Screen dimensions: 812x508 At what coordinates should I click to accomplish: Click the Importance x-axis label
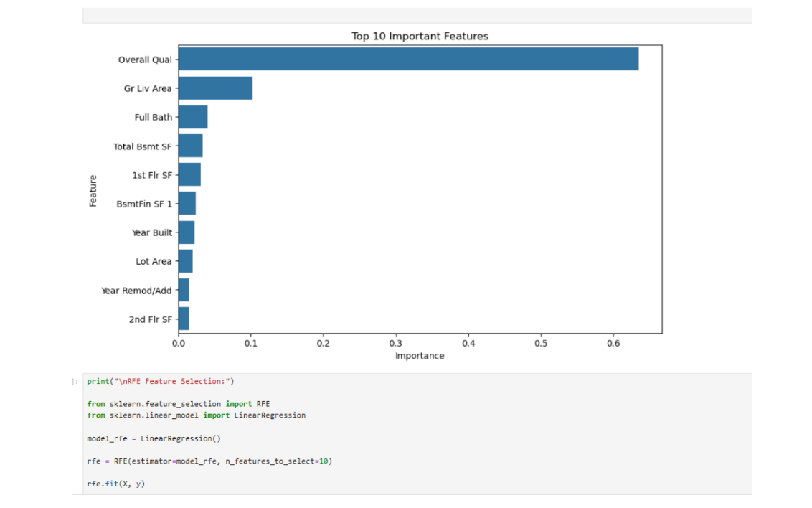click(x=420, y=356)
